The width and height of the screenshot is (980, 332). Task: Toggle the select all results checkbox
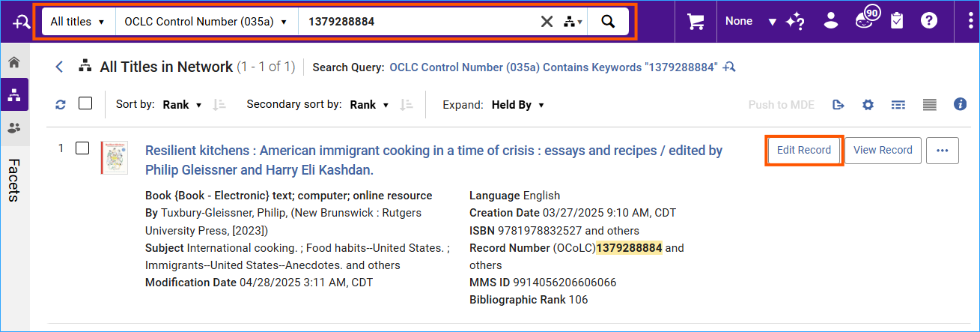(85, 103)
